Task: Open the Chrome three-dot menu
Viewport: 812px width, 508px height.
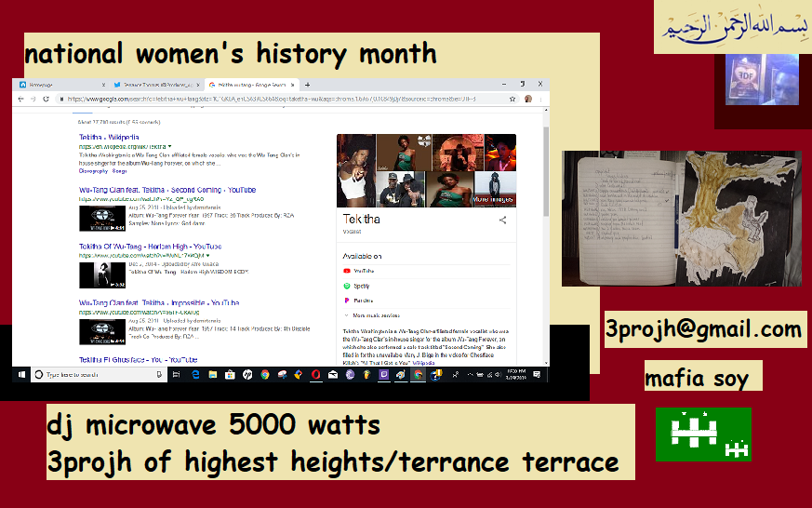Action: [540, 99]
